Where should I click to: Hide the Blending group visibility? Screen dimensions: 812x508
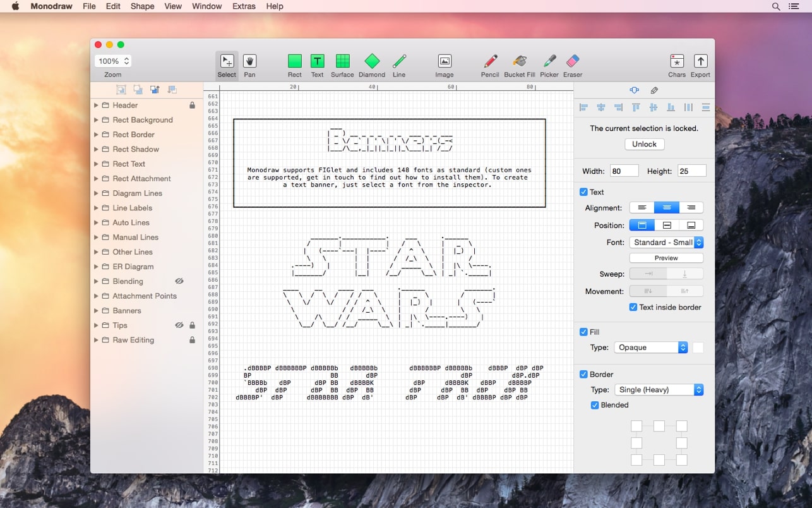point(179,281)
